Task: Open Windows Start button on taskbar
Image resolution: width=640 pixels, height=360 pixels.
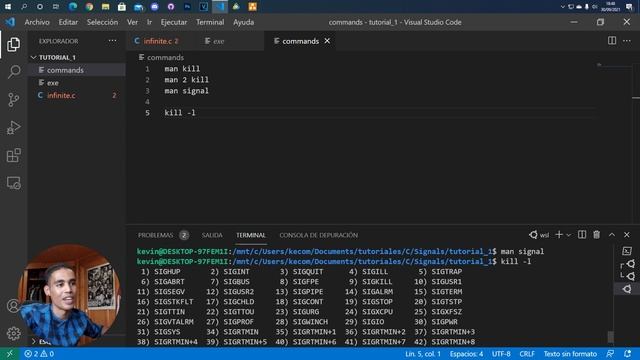Action: pos(7,7)
